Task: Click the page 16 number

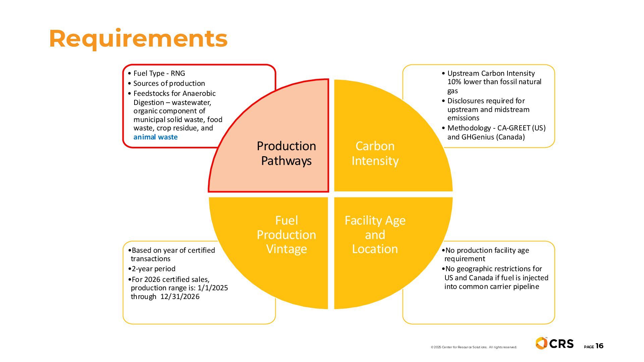Action: click(x=599, y=346)
